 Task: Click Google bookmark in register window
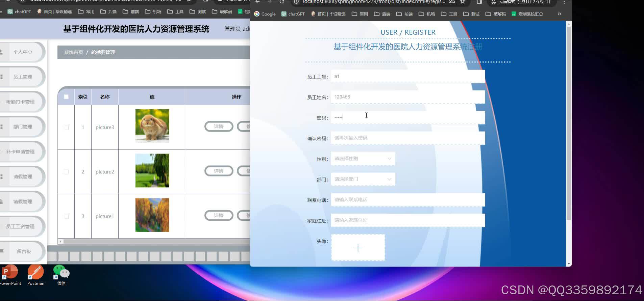265,14
